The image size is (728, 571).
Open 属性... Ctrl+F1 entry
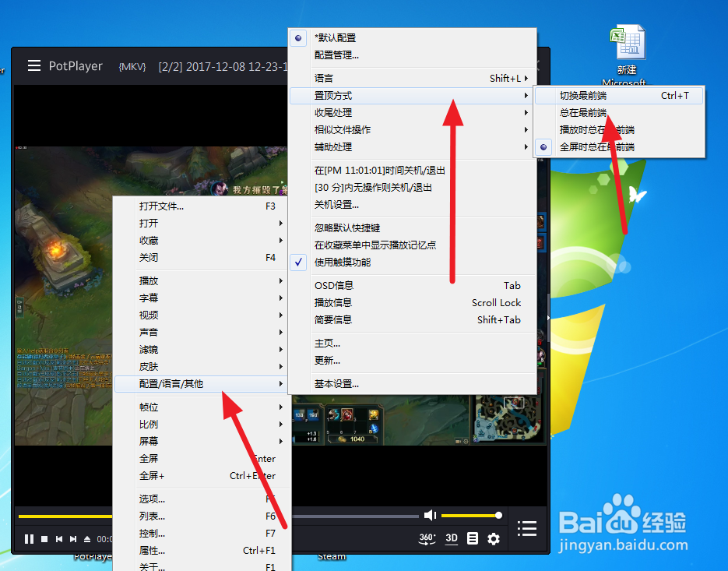pos(201,551)
